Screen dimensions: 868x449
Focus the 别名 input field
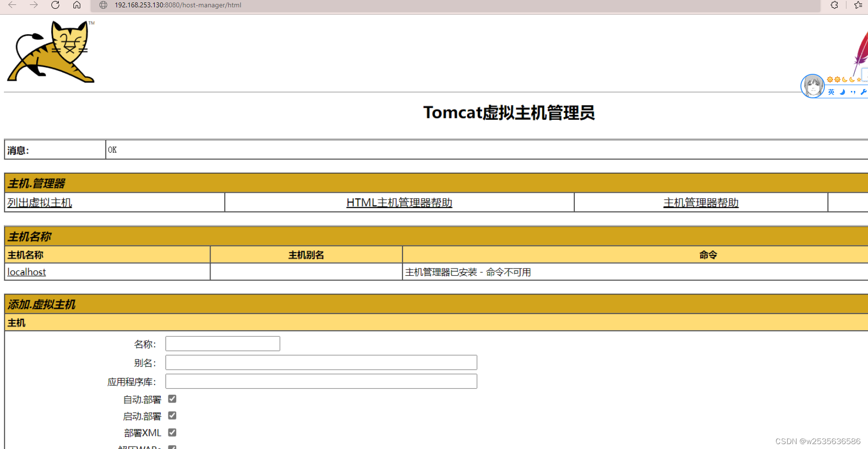(321, 362)
